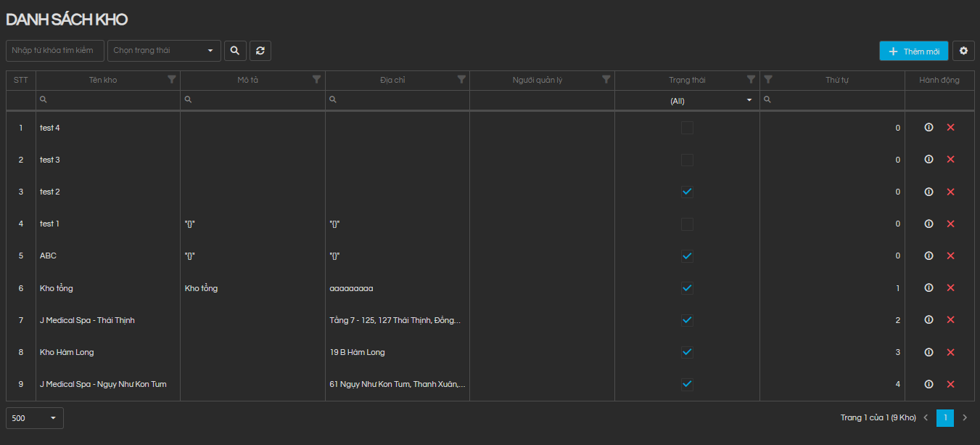This screenshot has width=980, height=445.
Task: Click the search magnifier button
Action: [x=234, y=51]
